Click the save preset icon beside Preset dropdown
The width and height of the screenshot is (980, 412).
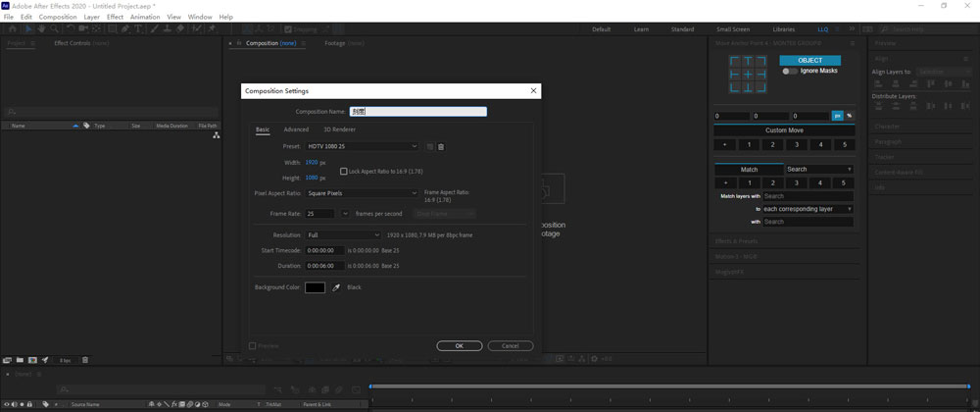[x=429, y=146]
